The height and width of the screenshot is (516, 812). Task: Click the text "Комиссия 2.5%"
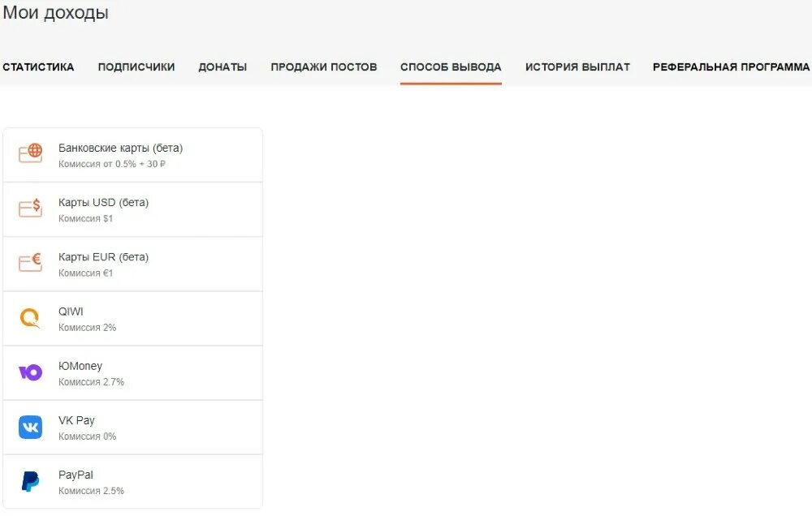pos(91,491)
